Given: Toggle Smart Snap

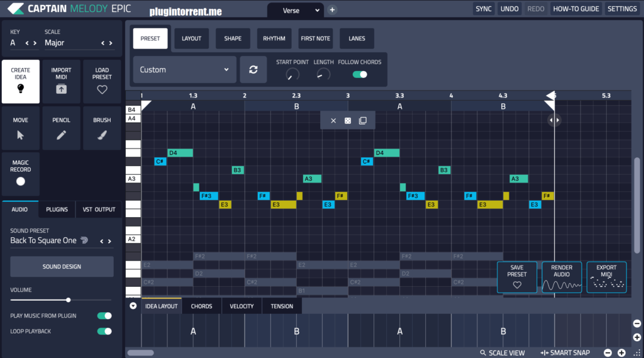Looking at the screenshot, I should (565, 353).
